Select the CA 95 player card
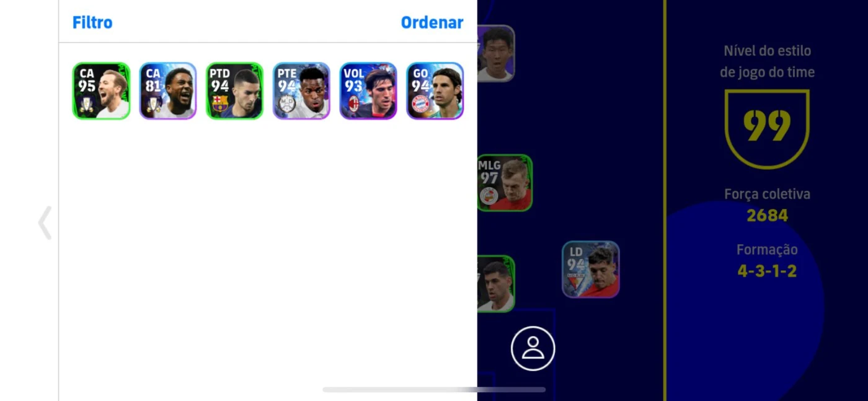Viewport: 868px width, 401px height. [x=101, y=90]
